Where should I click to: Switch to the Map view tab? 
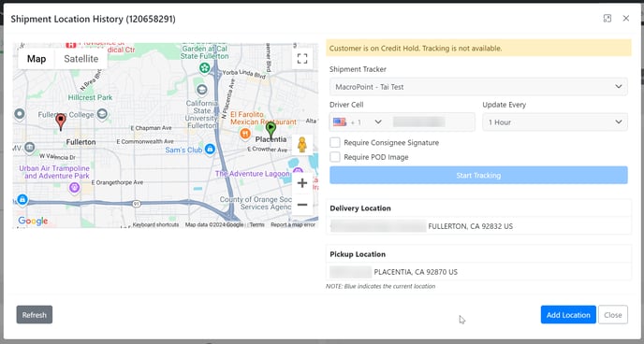tap(37, 59)
